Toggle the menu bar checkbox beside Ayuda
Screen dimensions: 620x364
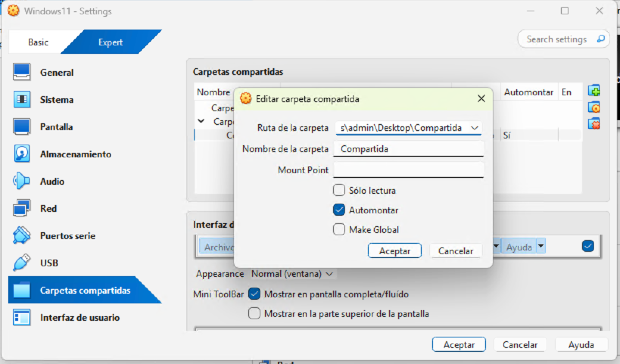point(588,246)
